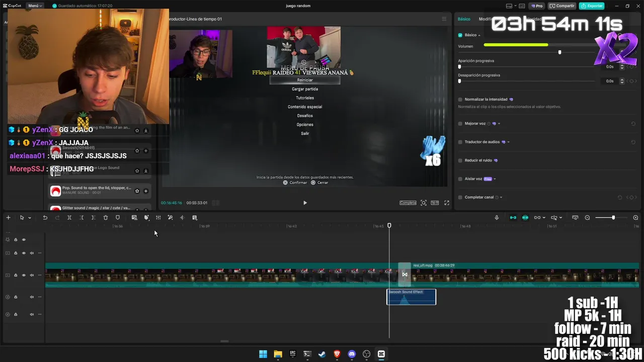Open the Steam taskbar icon

click(322, 354)
